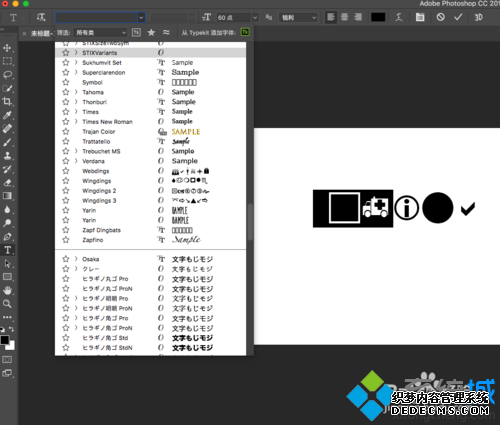Add fonts from Typekit button
Image resolution: width=500 pixels, height=425 pixels.
coord(245,32)
